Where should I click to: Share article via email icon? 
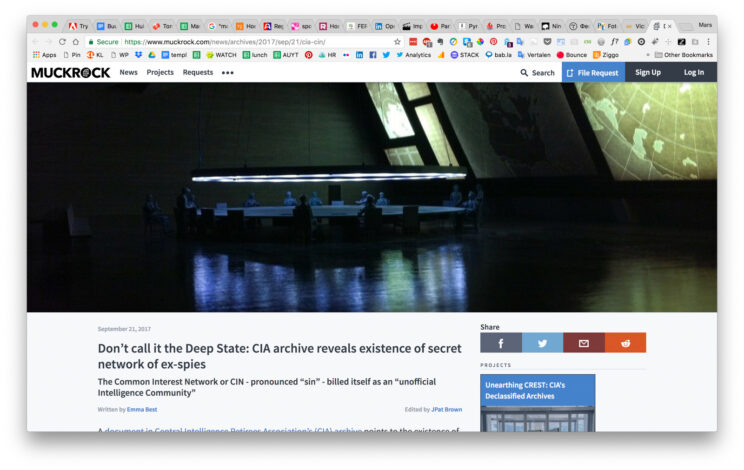coord(584,343)
